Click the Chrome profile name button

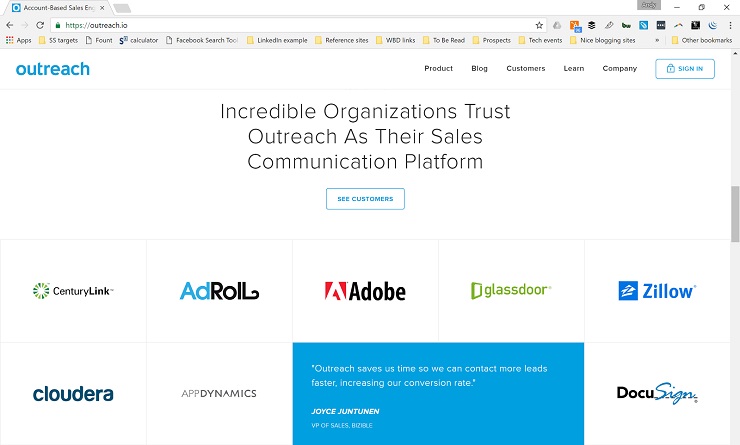pyautogui.click(x=649, y=5)
